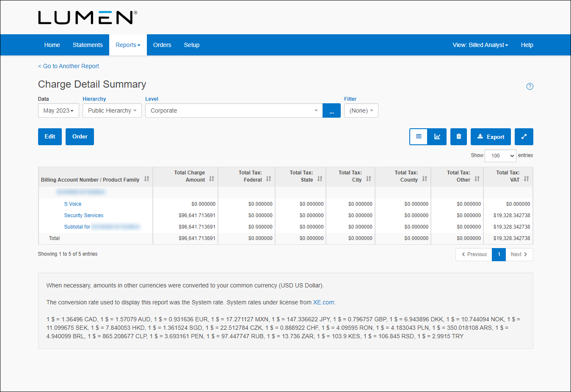Sort by Total Tax: Other column

[477, 179]
